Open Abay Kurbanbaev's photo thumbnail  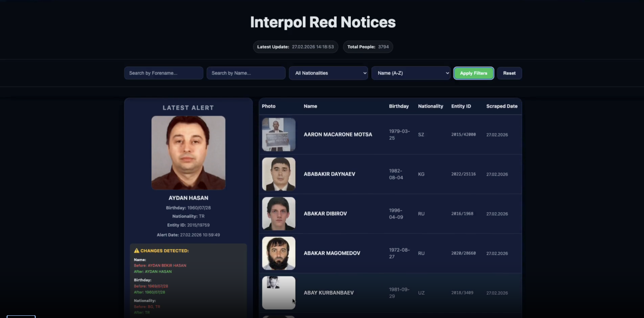[278, 292]
